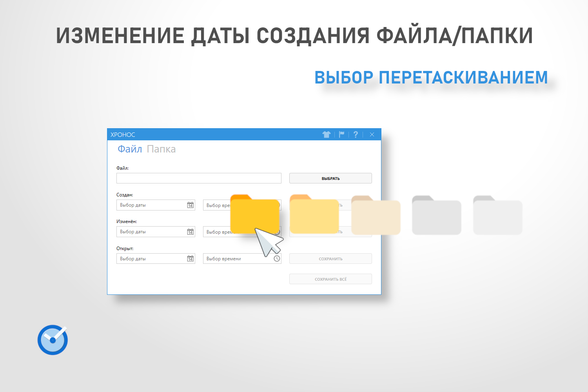Viewport: 588px width, 392px height.
Task: Click the Создан 'Выбор даты' field
Action: [x=151, y=205]
